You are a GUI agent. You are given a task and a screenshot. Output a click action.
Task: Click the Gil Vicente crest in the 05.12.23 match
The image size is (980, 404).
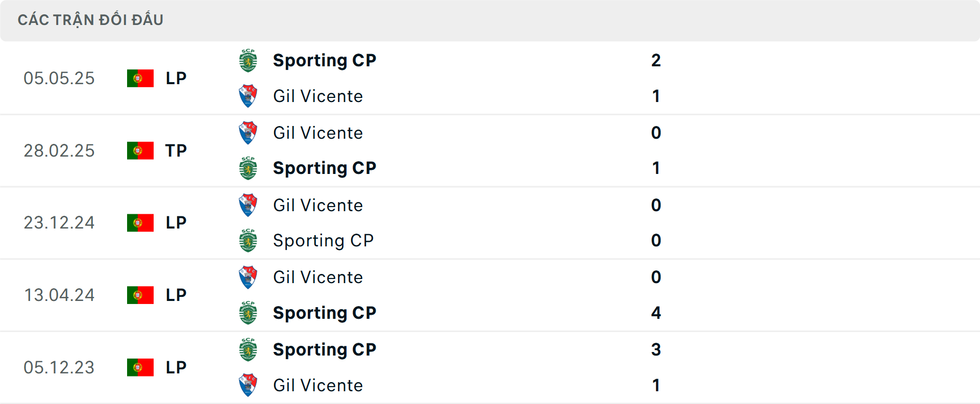click(x=248, y=385)
